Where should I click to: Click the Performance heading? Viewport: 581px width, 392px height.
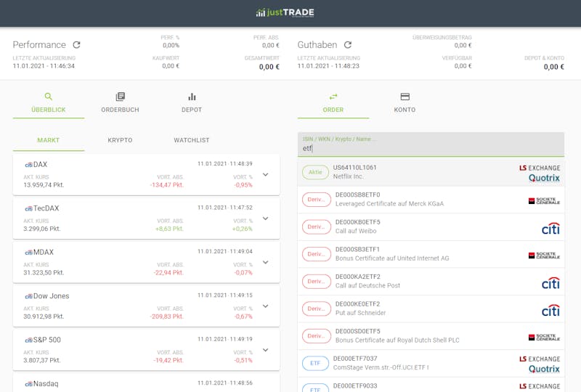[x=39, y=45]
